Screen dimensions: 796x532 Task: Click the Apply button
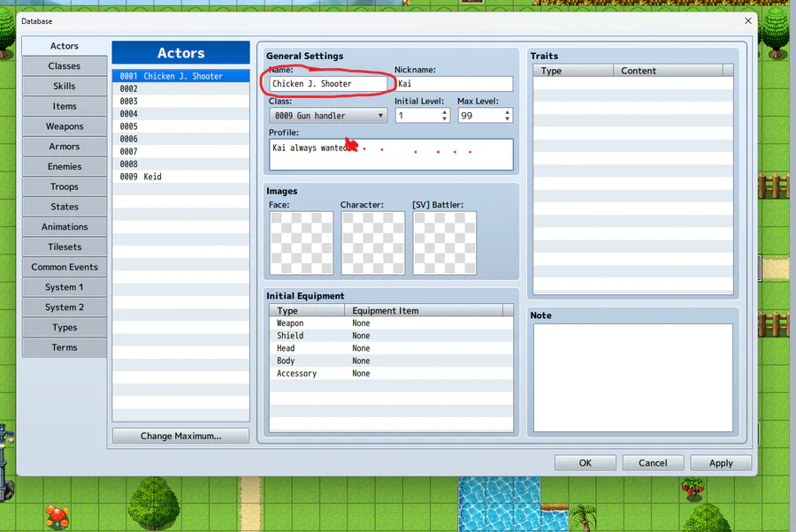(x=721, y=462)
